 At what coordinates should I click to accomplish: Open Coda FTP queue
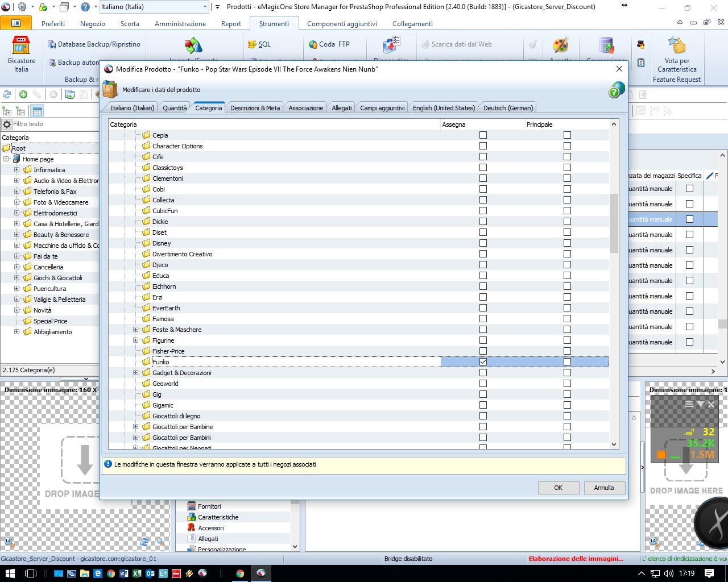[329, 44]
